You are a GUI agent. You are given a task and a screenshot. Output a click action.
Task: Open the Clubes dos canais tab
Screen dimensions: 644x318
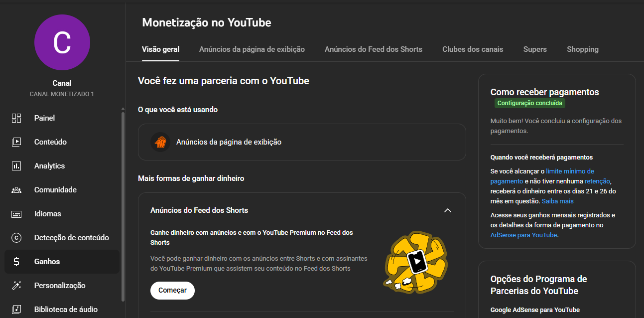[x=473, y=49]
